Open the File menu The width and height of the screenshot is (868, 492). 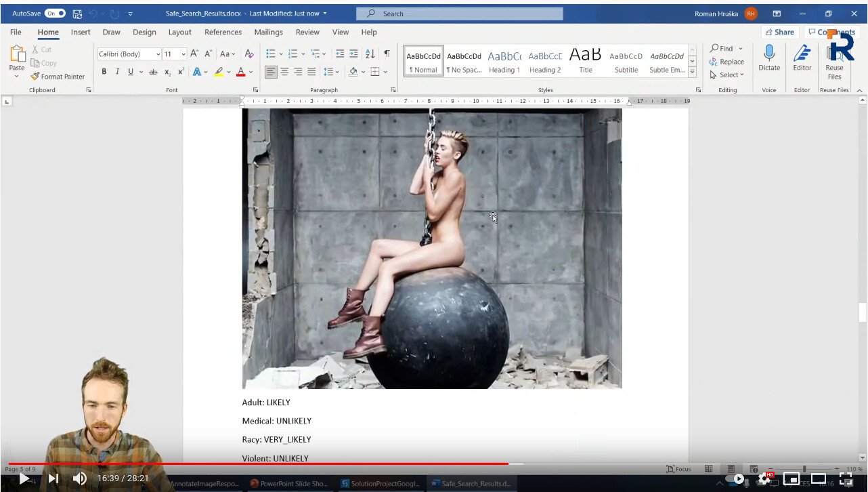(16, 32)
